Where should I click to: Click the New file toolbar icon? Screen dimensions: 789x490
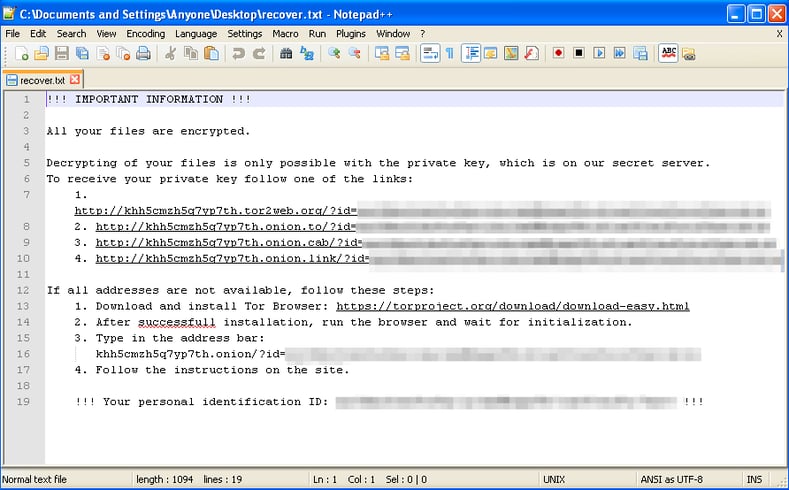(22, 53)
